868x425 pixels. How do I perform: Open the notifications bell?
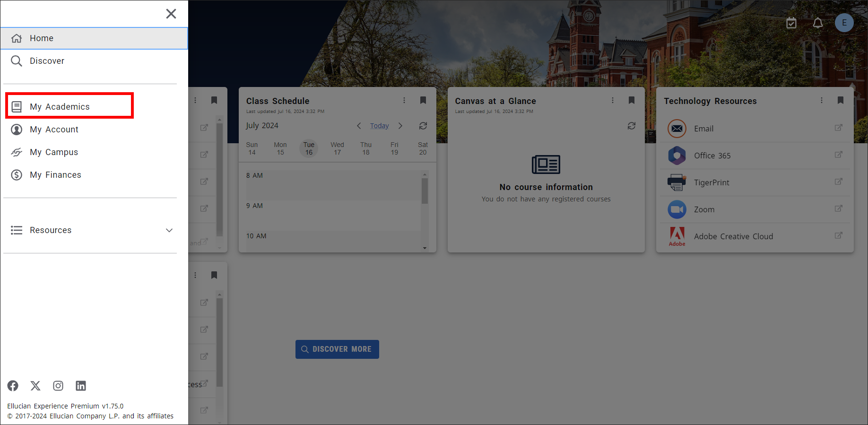pos(817,23)
